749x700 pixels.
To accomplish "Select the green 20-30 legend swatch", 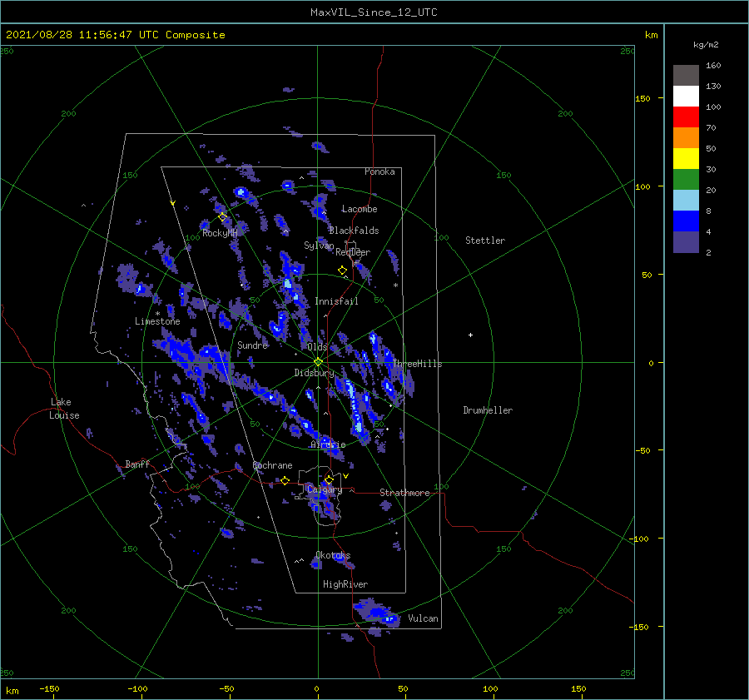I will pos(686,179).
